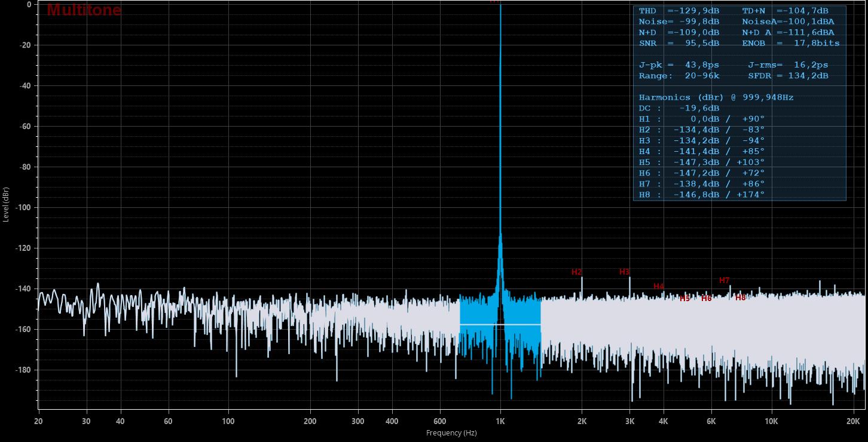Click the NoiseA=-100,1dBA value
Image resolution: width=868 pixels, height=442 pixels.
pyautogui.click(x=788, y=22)
